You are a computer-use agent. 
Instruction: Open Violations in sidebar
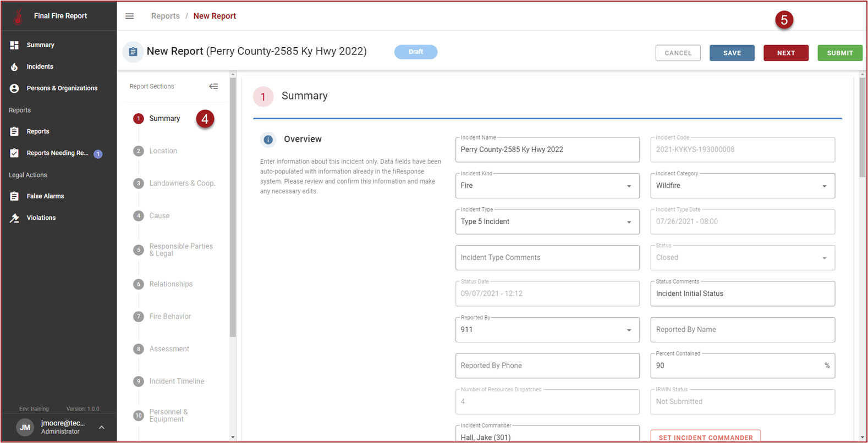pyautogui.click(x=41, y=218)
